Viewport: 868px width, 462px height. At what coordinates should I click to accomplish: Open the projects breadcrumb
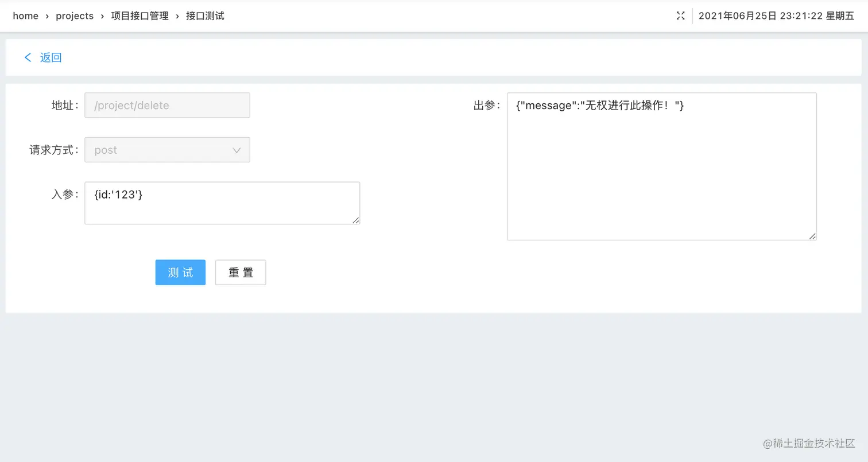tap(75, 16)
